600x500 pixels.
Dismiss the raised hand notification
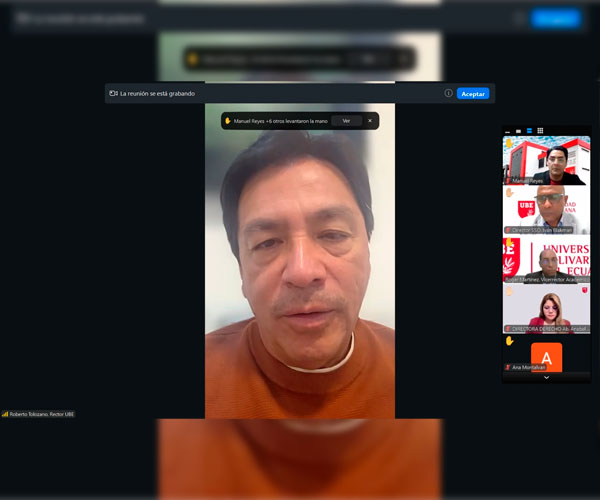point(369,121)
